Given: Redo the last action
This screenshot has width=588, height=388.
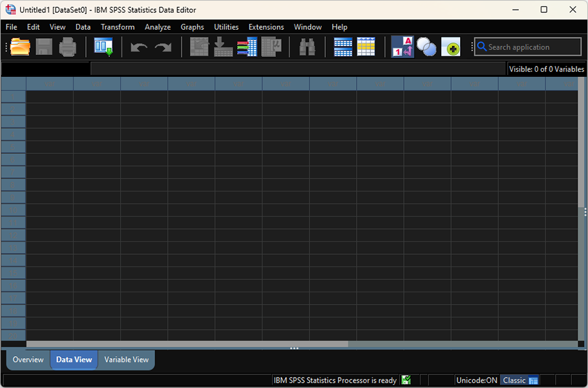Looking at the screenshot, I should 162,47.
